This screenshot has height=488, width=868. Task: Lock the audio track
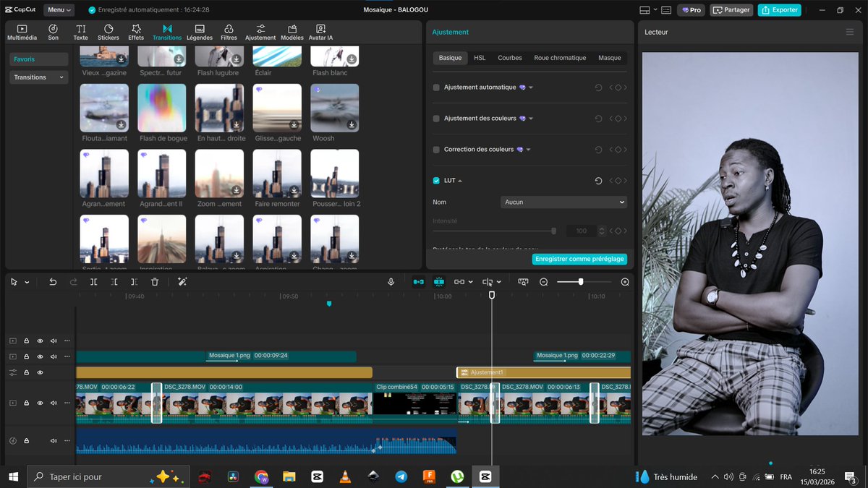click(x=26, y=440)
